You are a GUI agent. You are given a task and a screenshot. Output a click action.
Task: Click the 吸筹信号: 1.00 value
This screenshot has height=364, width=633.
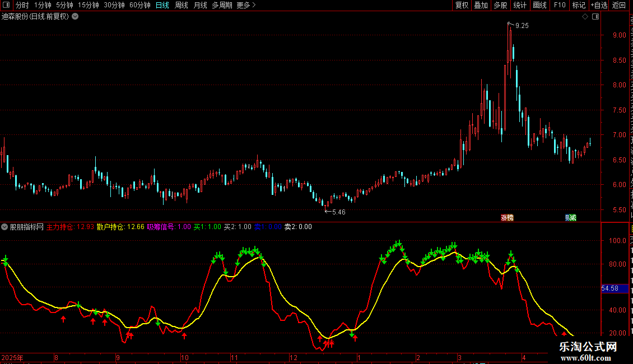click(169, 227)
